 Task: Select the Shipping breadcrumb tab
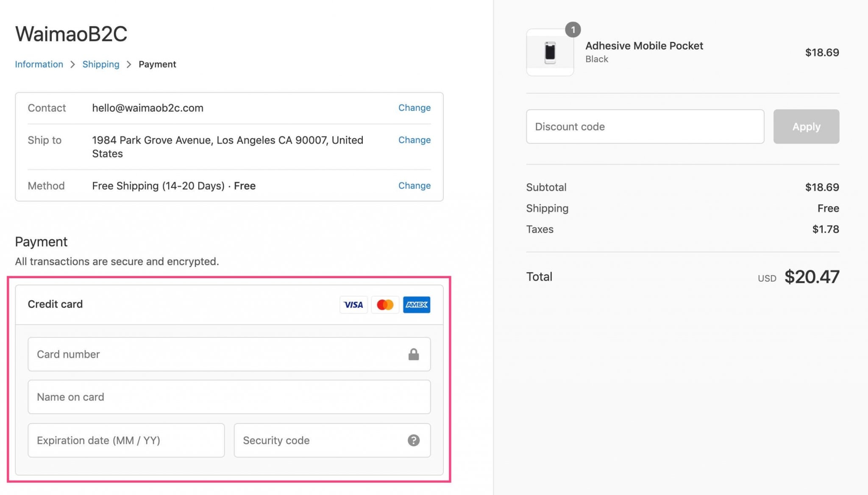(x=100, y=64)
